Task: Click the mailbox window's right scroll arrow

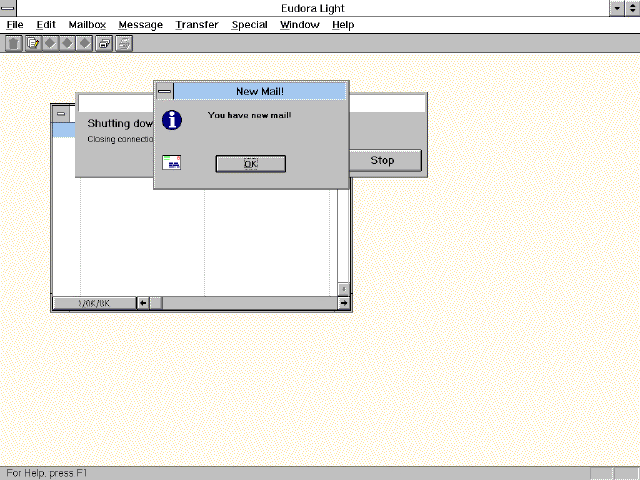Action: (x=344, y=303)
